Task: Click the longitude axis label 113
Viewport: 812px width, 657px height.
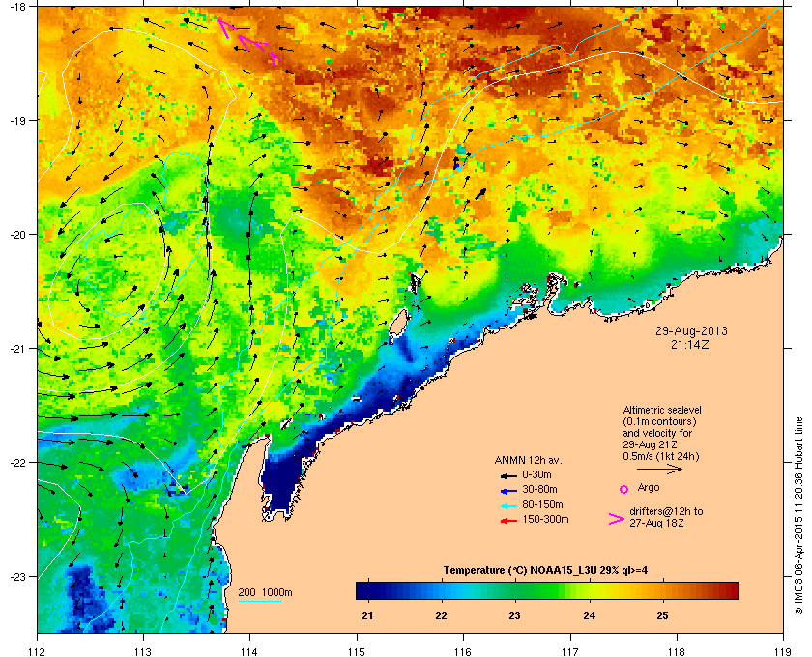Action: (143, 651)
